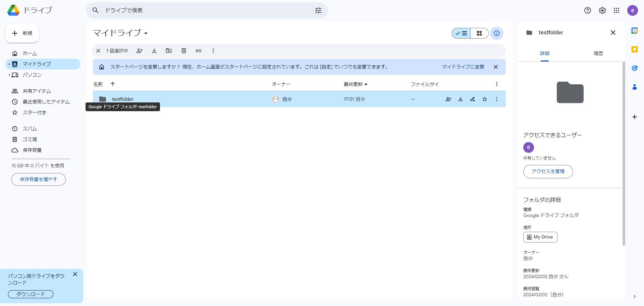Click the 新規 button

click(x=22, y=33)
